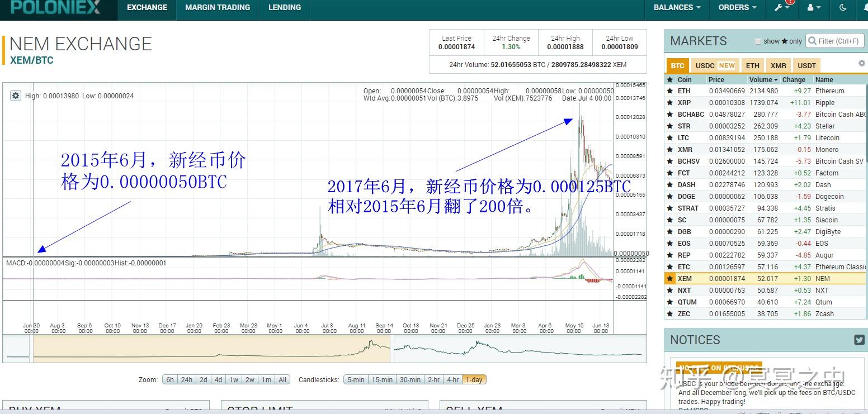Screen dimensions: 868x414
Task: Toggle night mode moon icon
Action: (x=843, y=7)
